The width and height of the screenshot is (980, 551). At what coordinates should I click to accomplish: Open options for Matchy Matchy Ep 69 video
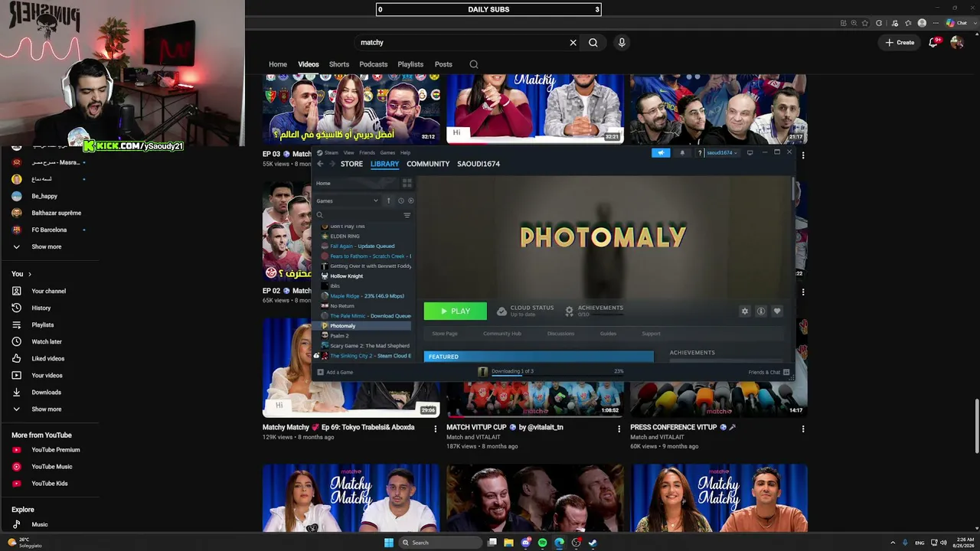pos(436,429)
